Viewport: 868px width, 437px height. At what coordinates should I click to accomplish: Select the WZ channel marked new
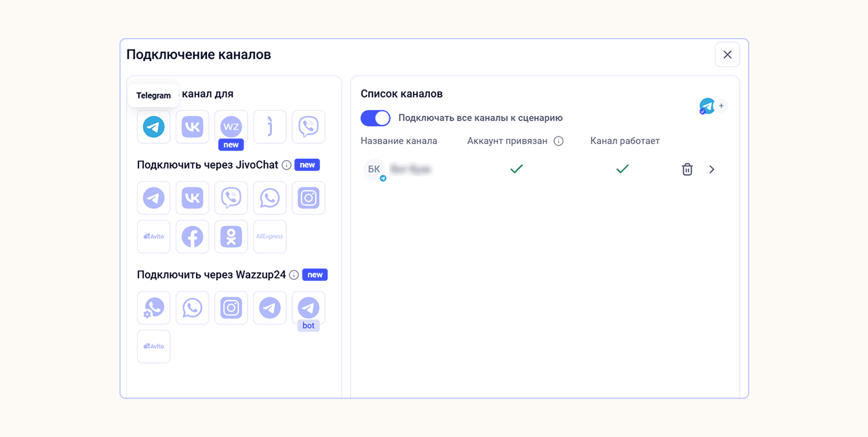231,127
